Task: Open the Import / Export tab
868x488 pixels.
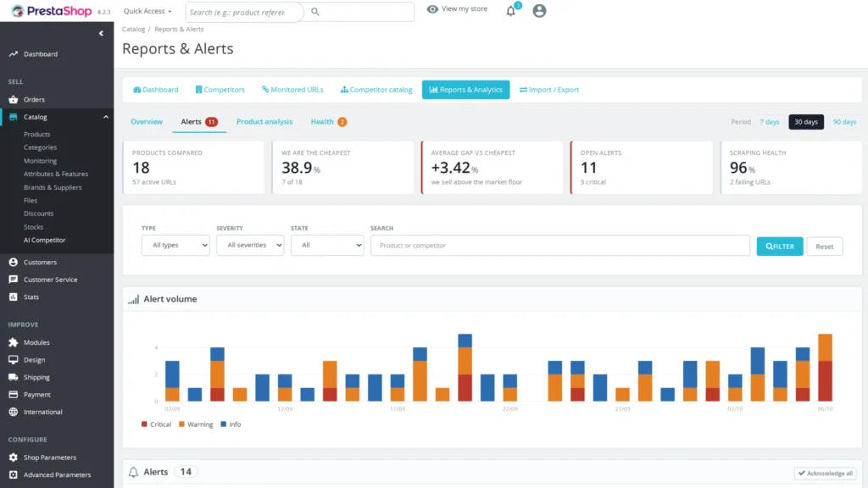Action: (549, 90)
